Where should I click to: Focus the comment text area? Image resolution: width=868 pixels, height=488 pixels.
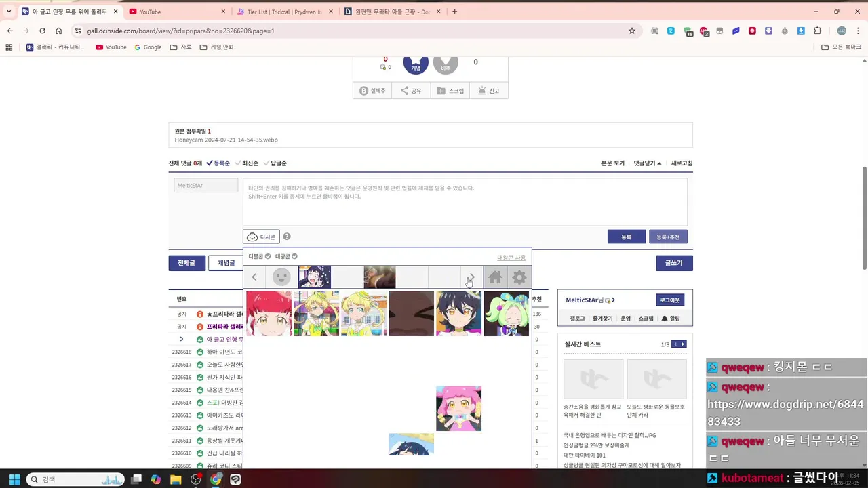[465, 202]
